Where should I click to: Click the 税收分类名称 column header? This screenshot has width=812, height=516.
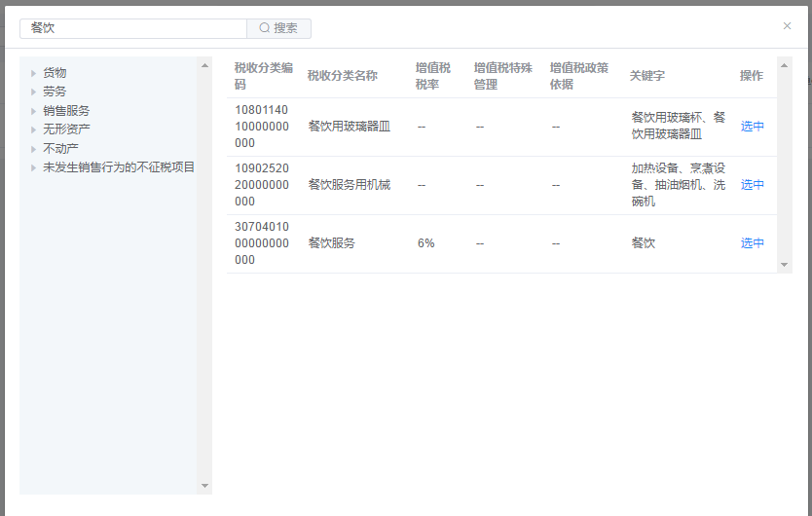(x=343, y=76)
